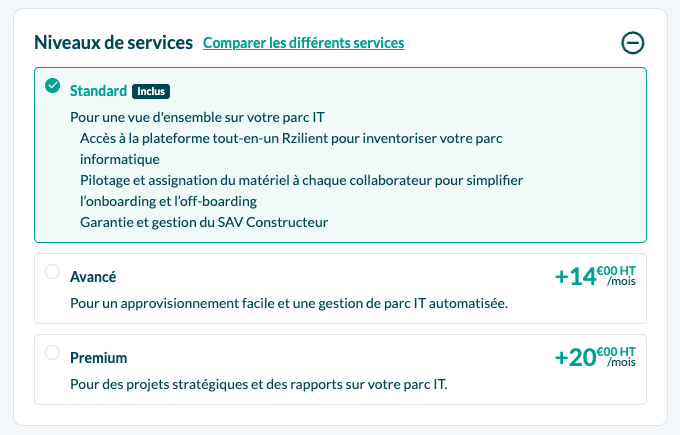Image resolution: width=680 pixels, height=435 pixels.
Task: Click the word "informatique" in the Standard card
Action: (x=120, y=159)
